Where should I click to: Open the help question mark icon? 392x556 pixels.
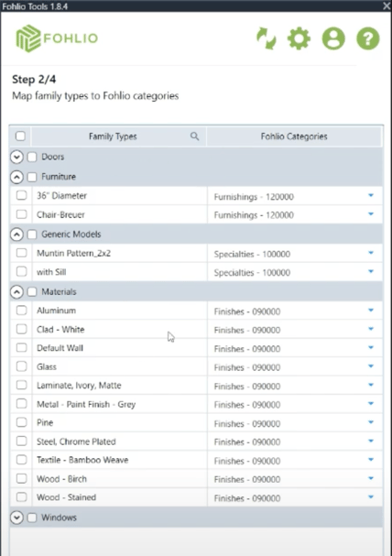[368, 38]
